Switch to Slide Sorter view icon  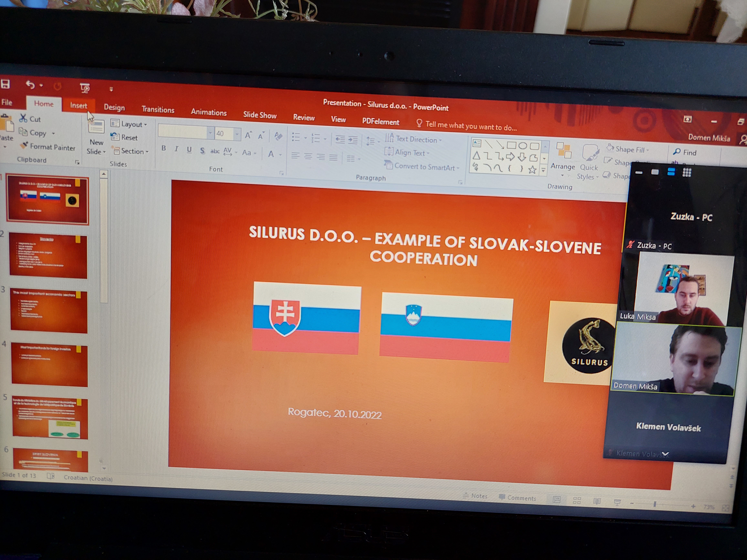click(577, 500)
